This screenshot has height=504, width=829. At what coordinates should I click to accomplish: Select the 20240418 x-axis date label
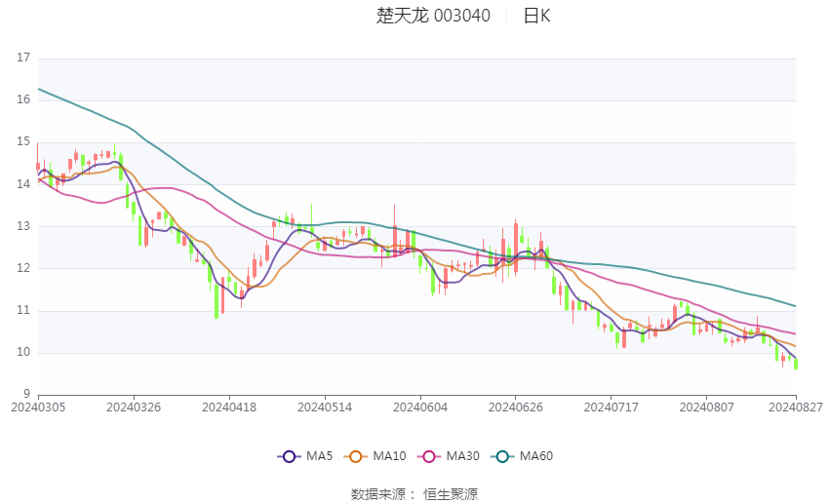229,407
